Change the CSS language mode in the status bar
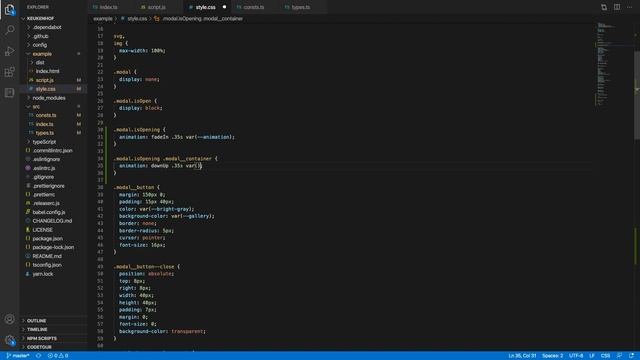Viewport: 640px width, 360px height. 605,356
